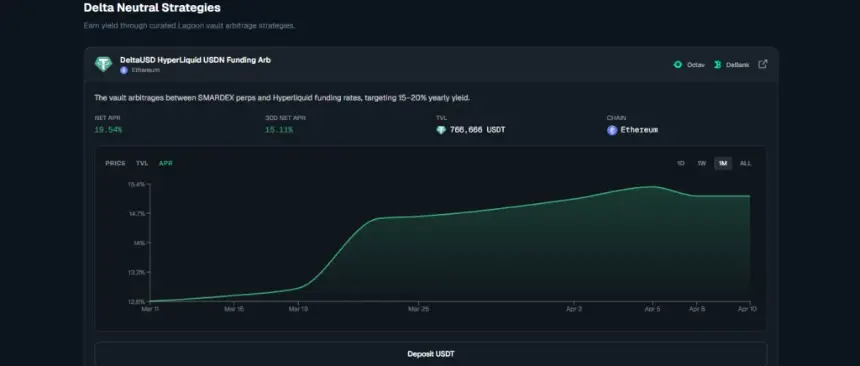This screenshot has width=860, height=366.
Task: Click the external link icon in header
Action: coord(762,64)
